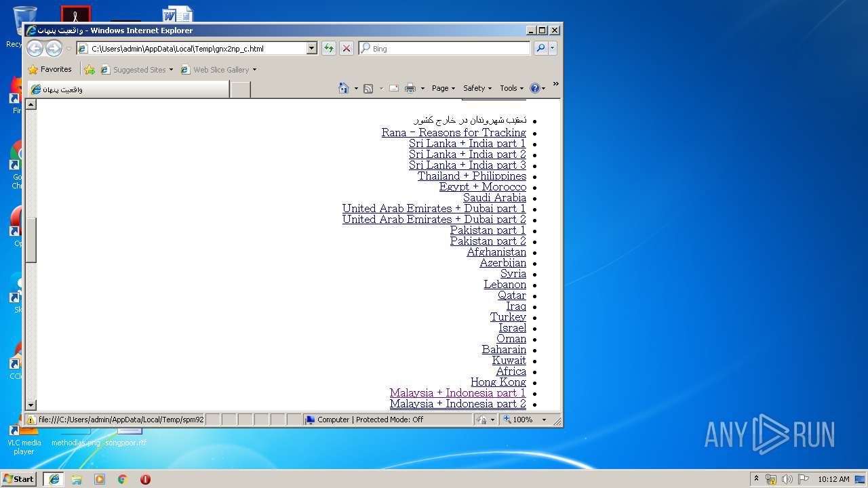Image resolution: width=868 pixels, height=488 pixels.
Task: Click the vertical scrollbar thumb
Action: 31,240
